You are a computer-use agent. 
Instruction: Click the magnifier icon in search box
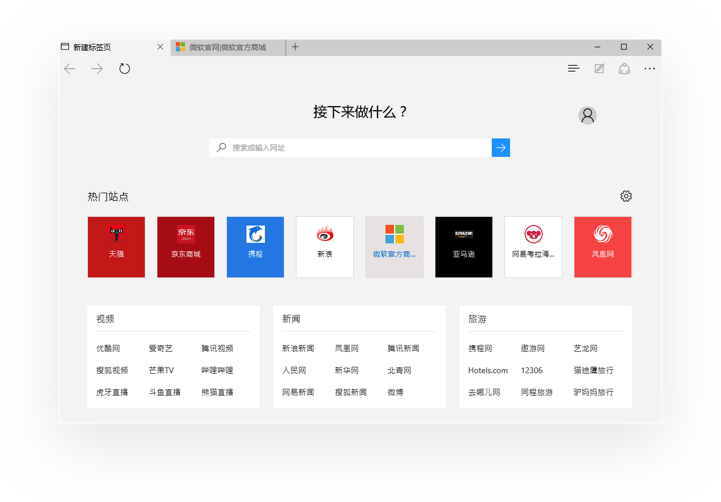(221, 148)
